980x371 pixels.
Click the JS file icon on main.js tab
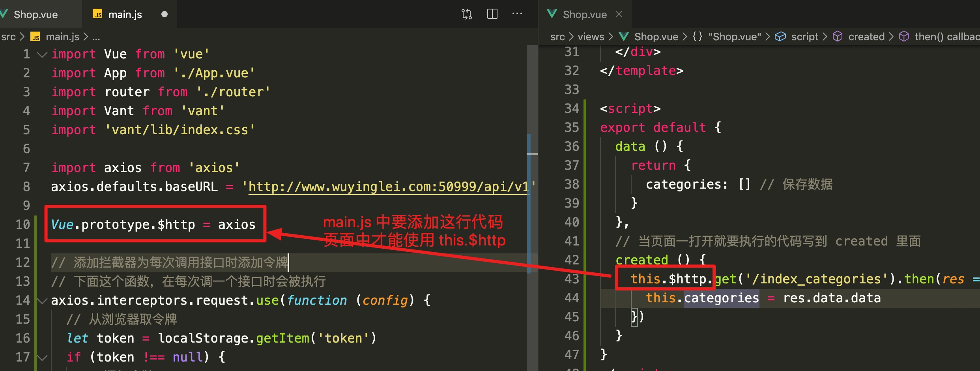click(97, 15)
